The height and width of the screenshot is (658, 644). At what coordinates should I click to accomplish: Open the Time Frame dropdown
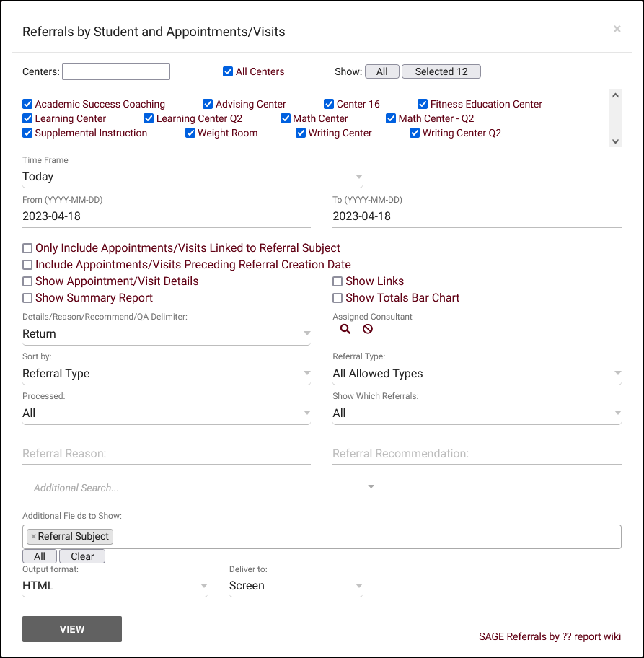click(192, 177)
